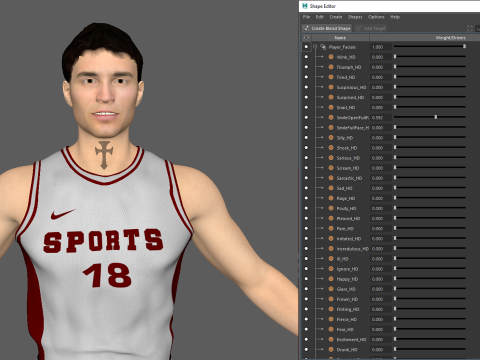Select the Ignore_HD target name
Viewport: 480px width, 360px height.
coord(347,269)
